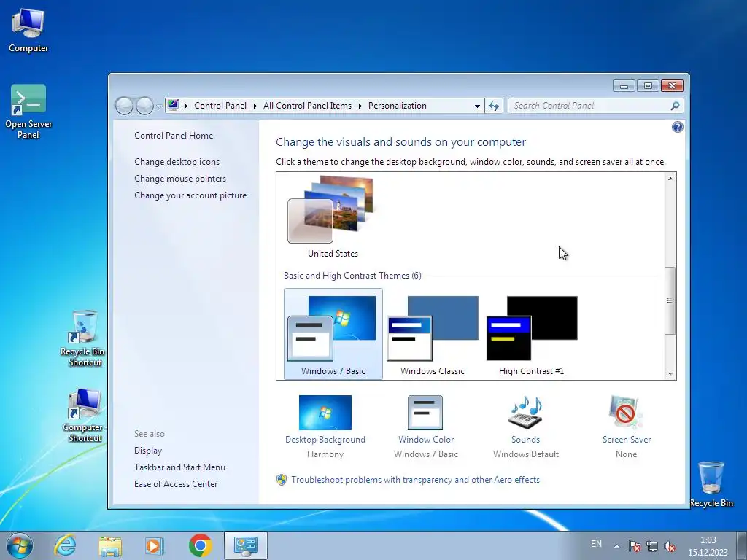The image size is (747, 560).
Task: Click the theme list scrollbar thumb
Action: 670,300
